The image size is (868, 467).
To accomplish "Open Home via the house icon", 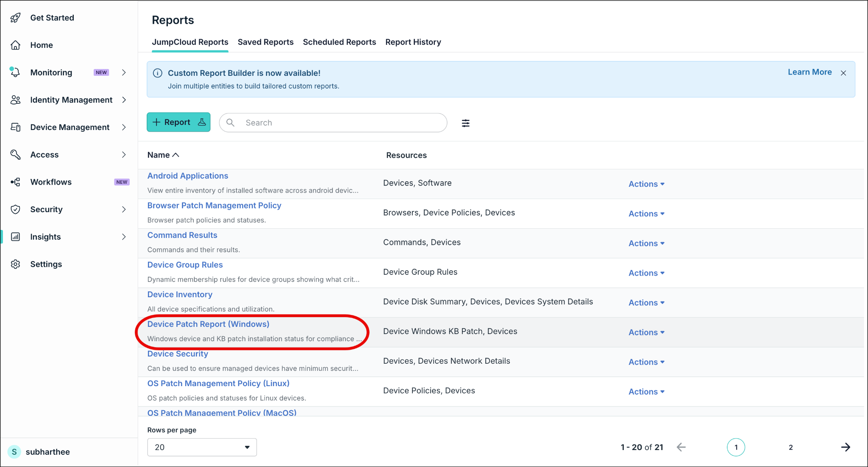I will 15,45.
